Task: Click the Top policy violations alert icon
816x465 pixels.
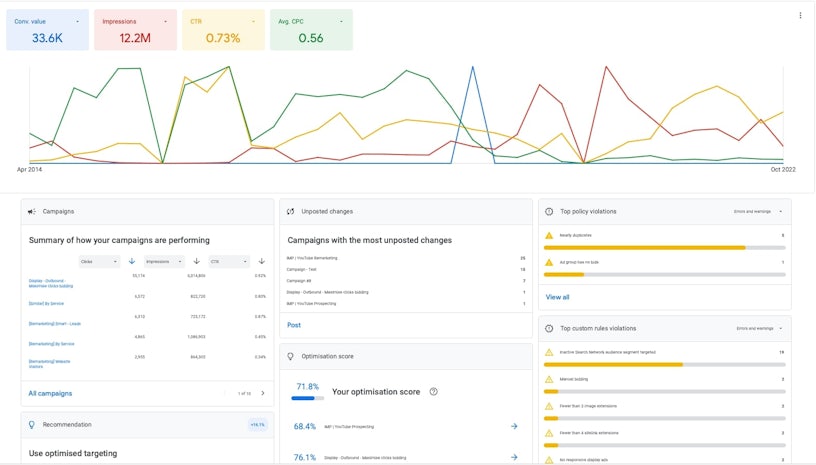Action: (x=549, y=212)
